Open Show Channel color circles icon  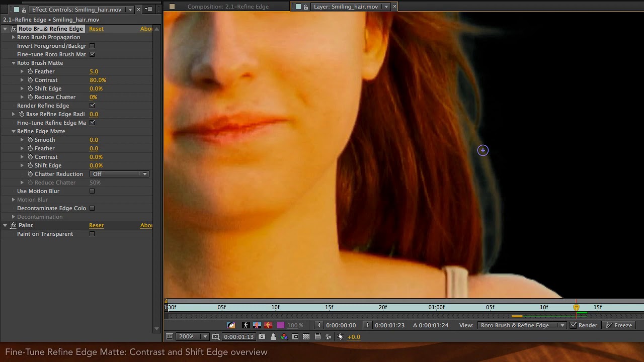pyautogui.click(x=284, y=337)
